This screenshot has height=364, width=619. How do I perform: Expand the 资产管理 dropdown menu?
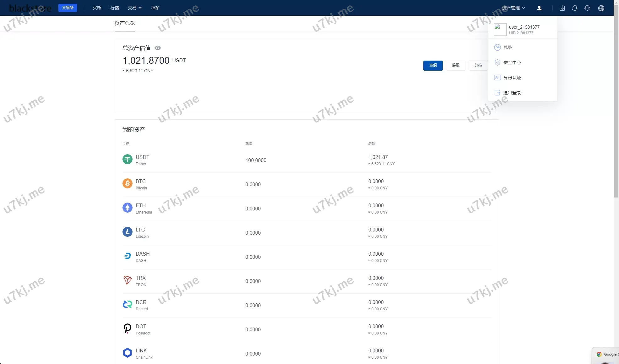pos(513,8)
